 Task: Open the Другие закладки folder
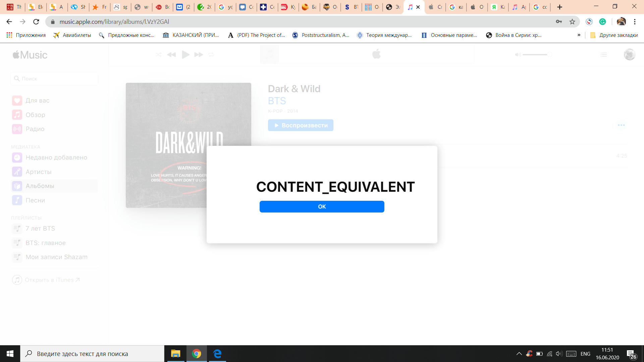click(x=614, y=35)
